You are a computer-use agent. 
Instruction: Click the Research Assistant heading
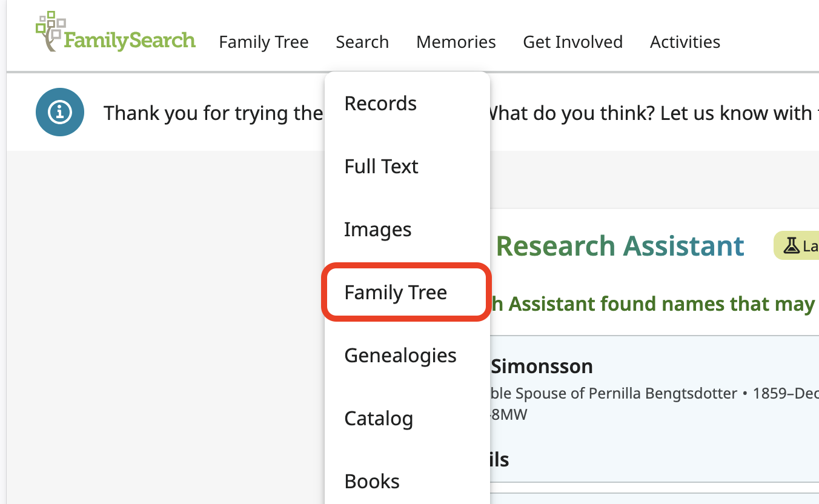coord(620,246)
